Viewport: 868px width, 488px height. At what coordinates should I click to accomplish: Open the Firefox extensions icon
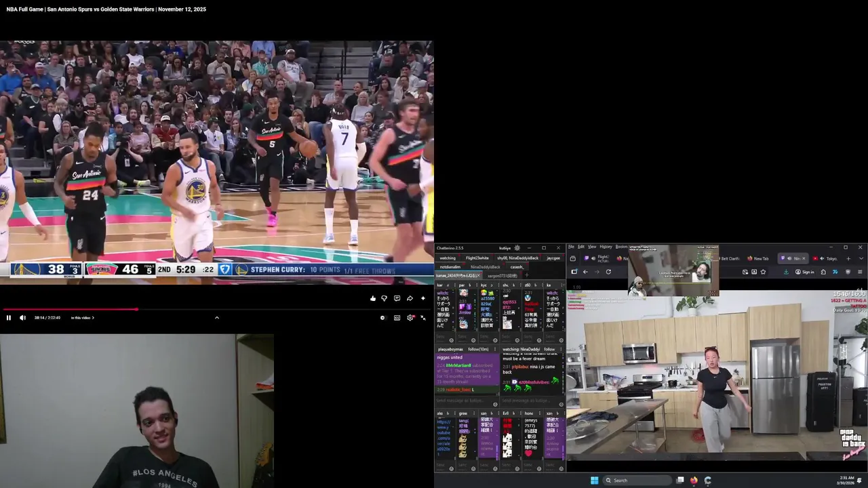[823, 272]
